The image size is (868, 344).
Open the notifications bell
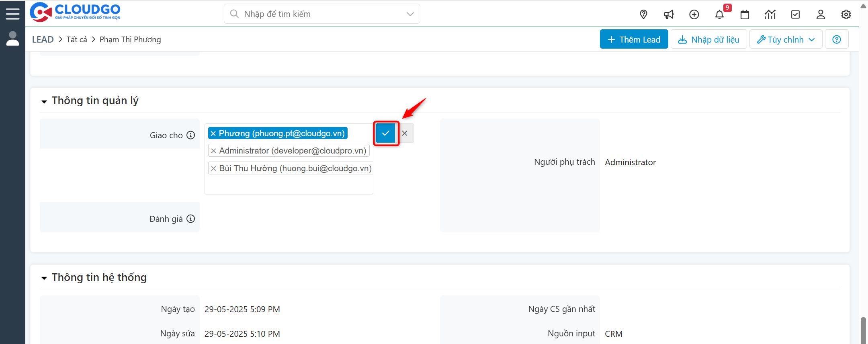(719, 14)
